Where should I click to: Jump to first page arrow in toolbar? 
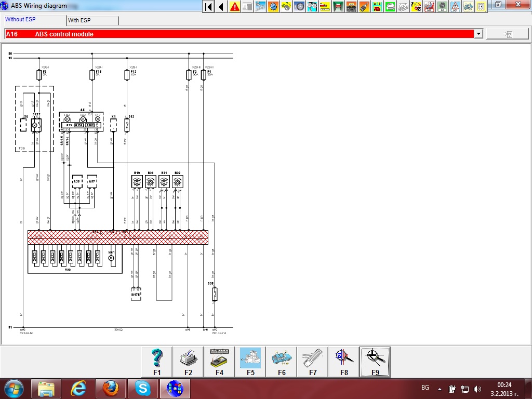(x=208, y=7)
